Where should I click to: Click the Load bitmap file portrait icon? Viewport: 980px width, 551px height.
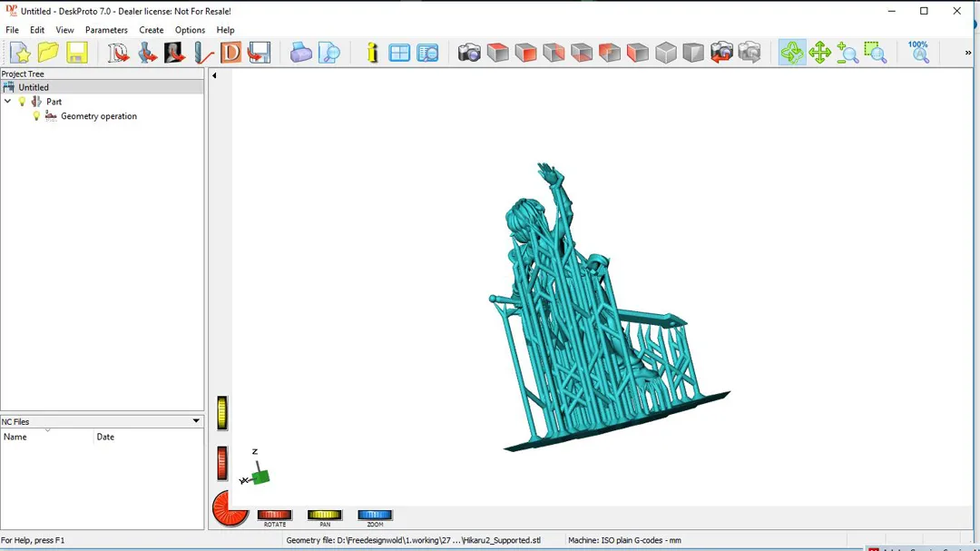[x=174, y=53]
